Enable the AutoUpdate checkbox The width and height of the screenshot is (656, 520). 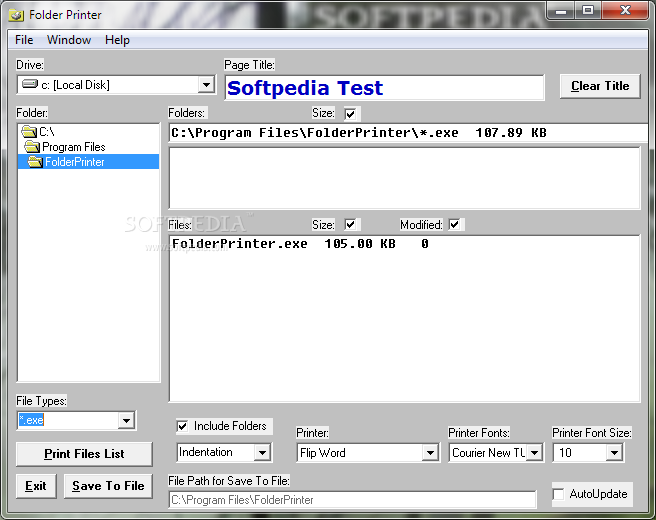(x=559, y=494)
